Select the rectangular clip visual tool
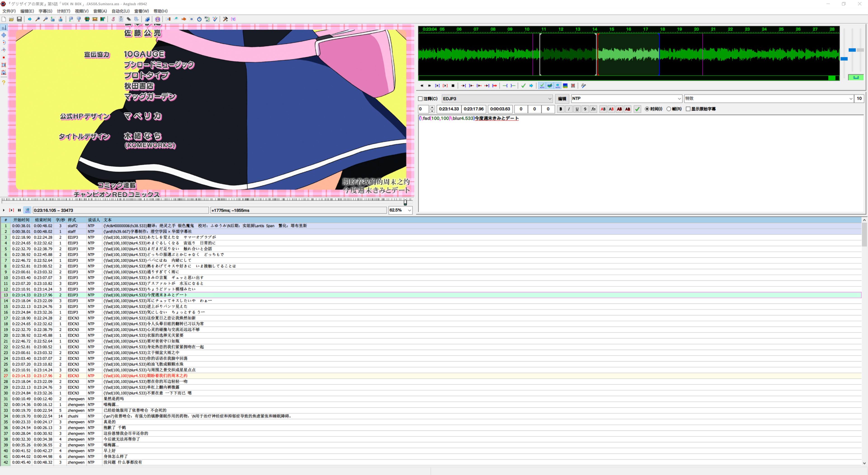The height and width of the screenshot is (475, 868). (4, 65)
